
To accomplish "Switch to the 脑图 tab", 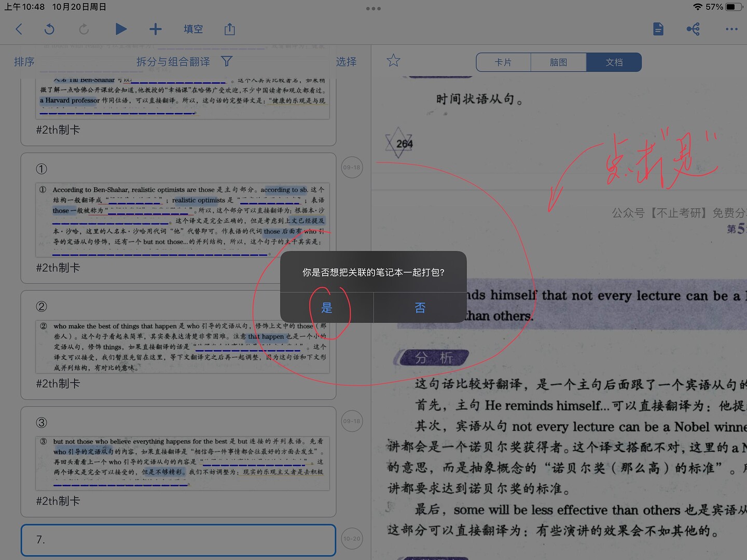I will [559, 62].
